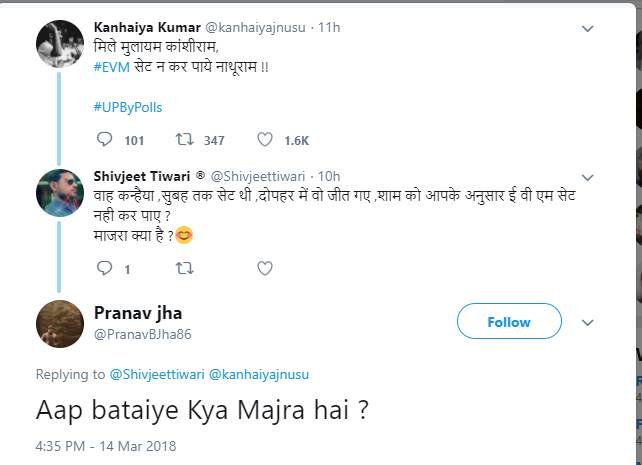Image resolution: width=642 pixels, height=465 pixels.
Task: Open Kanhaiya Kumar's profile picture
Action: [x=58, y=40]
